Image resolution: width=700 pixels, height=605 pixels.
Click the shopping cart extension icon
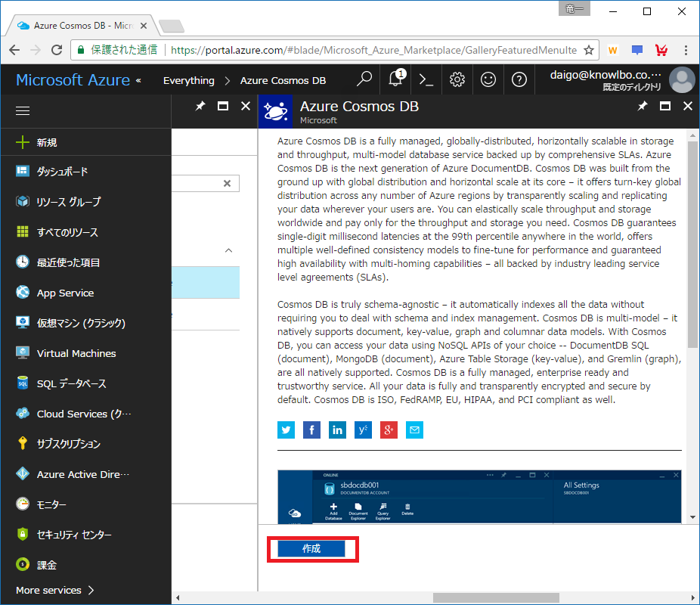(x=661, y=50)
